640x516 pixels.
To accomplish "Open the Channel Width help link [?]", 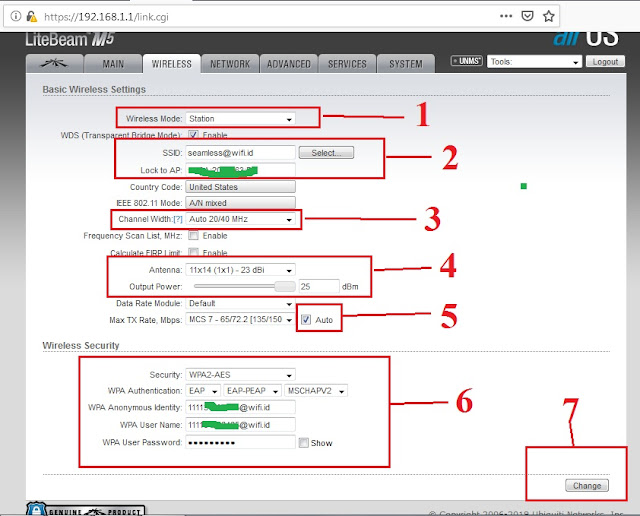I will click(178, 219).
